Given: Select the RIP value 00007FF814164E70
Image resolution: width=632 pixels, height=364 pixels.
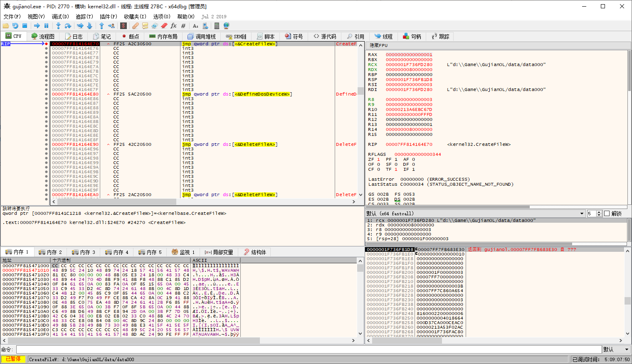Looking at the screenshot, I should pyautogui.click(x=409, y=144).
